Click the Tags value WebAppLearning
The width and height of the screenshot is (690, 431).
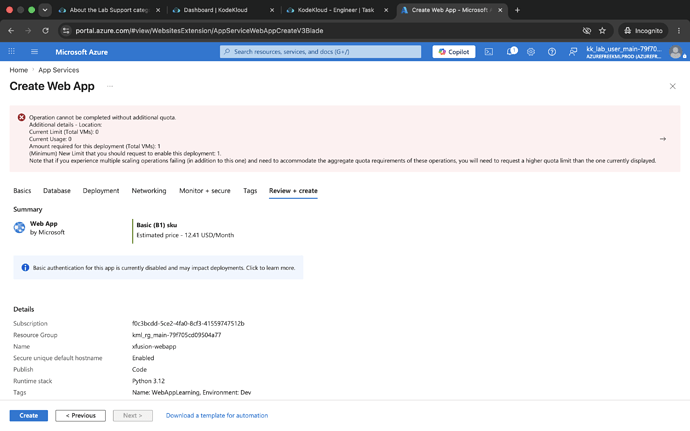[x=191, y=392]
